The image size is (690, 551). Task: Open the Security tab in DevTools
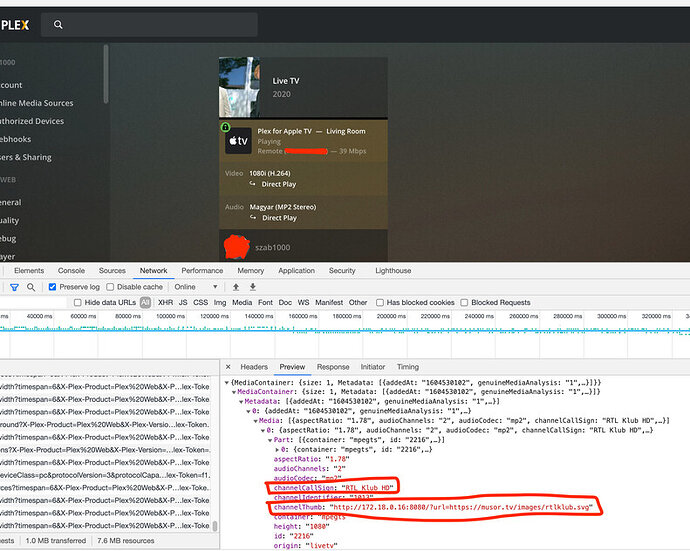coord(342,271)
